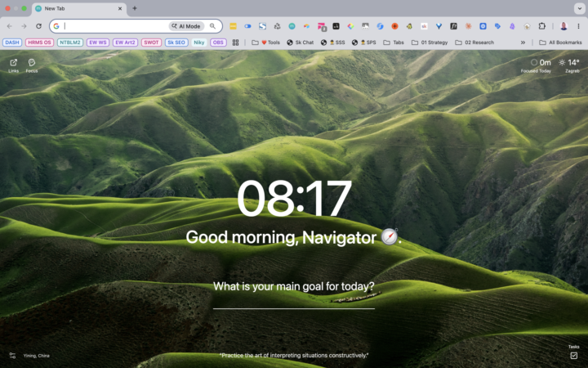
Task: Open the Tasks checklist
Action: point(574,355)
